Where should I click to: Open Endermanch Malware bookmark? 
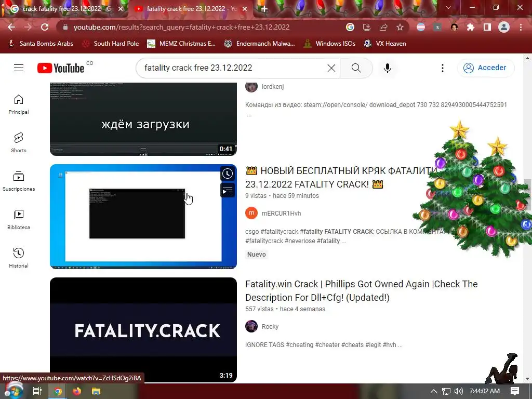pyautogui.click(x=260, y=44)
